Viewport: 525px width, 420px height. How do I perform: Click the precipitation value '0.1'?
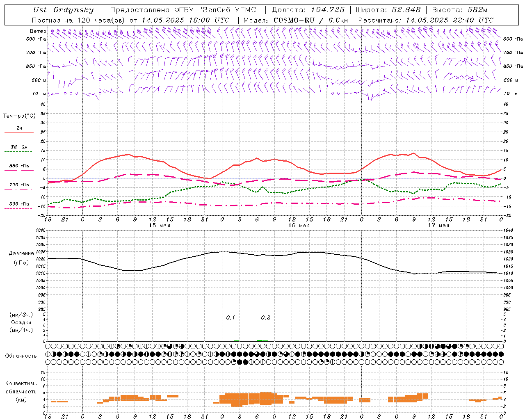tap(231, 317)
